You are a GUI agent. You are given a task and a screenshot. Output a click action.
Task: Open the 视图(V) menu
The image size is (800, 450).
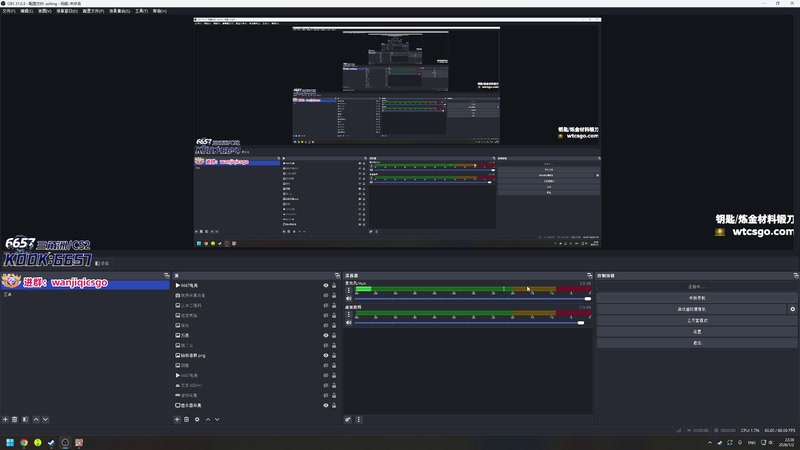(45, 11)
